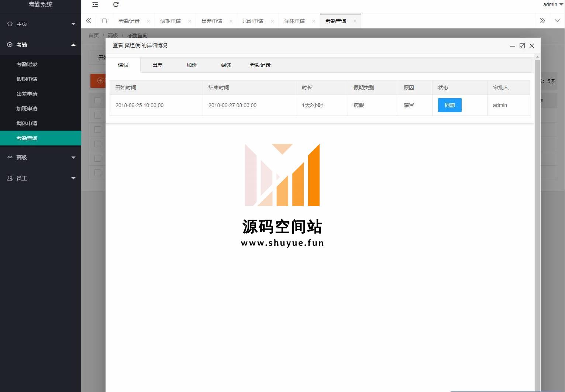Image resolution: width=565 pixels, height=392 pixels.
Task: Toggle the header select-all checkbox behind dialog
Action: (98, 101)
